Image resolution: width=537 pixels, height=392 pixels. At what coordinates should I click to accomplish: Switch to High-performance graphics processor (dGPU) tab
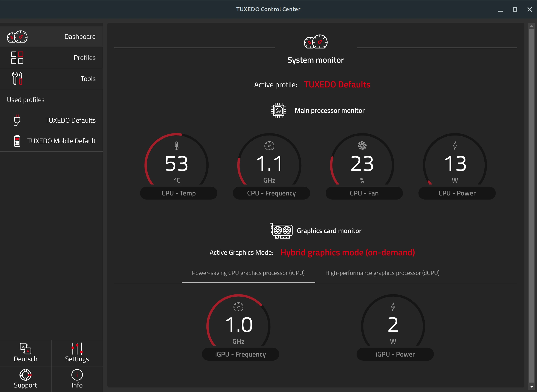(x=383, y=273)
